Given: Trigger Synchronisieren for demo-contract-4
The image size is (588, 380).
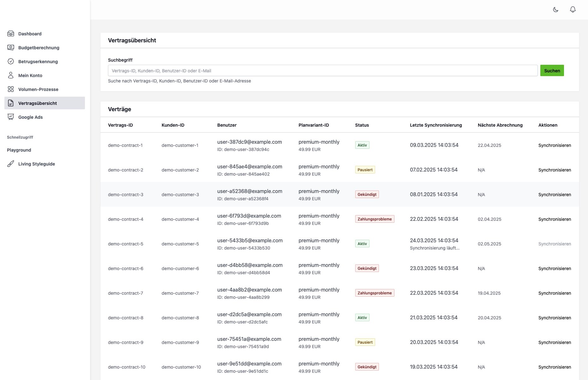Looking at the screenshot, I should [x=554, y=219].
